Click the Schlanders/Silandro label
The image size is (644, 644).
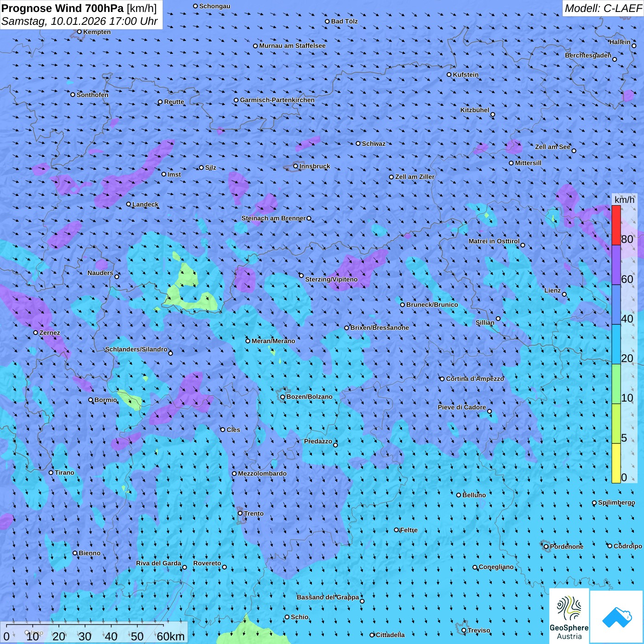pos(136,349)
